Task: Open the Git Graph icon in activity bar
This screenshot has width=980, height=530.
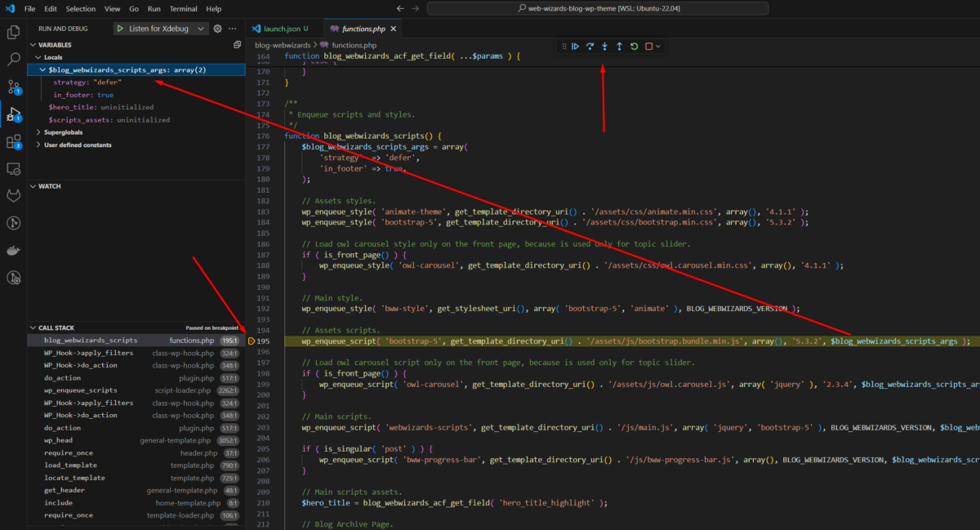Action: point(13,223)
